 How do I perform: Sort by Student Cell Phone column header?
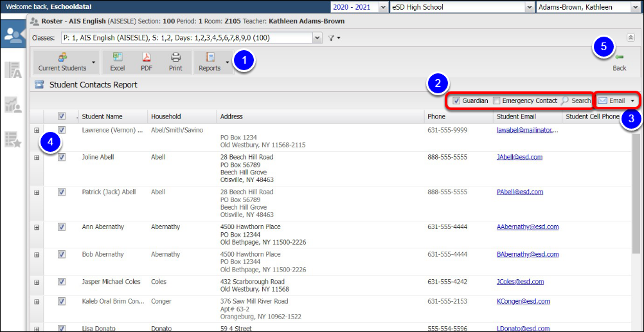tap(592, 116)
